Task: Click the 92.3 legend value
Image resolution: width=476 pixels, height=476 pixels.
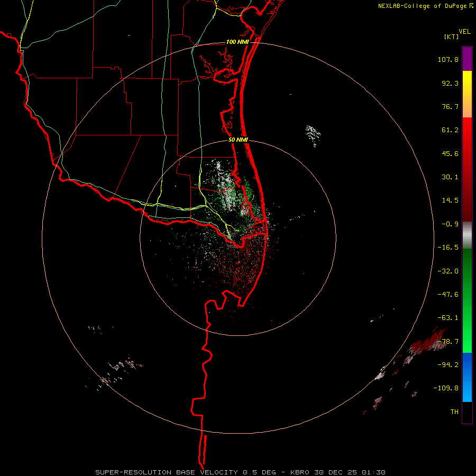Action: (450, 83)
